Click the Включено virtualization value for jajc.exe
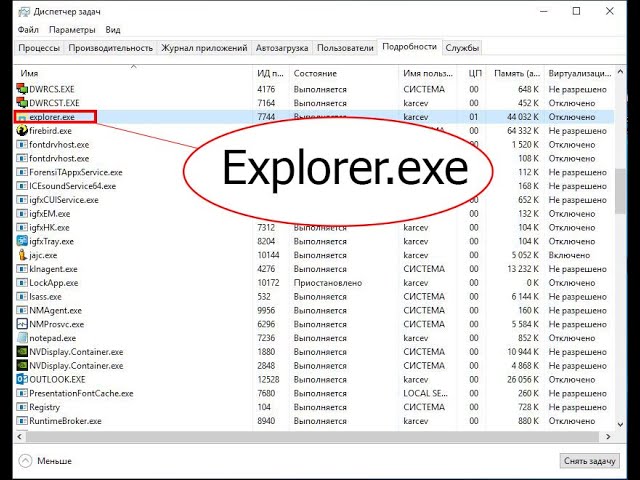640x480 pixels. pos(569,255)
